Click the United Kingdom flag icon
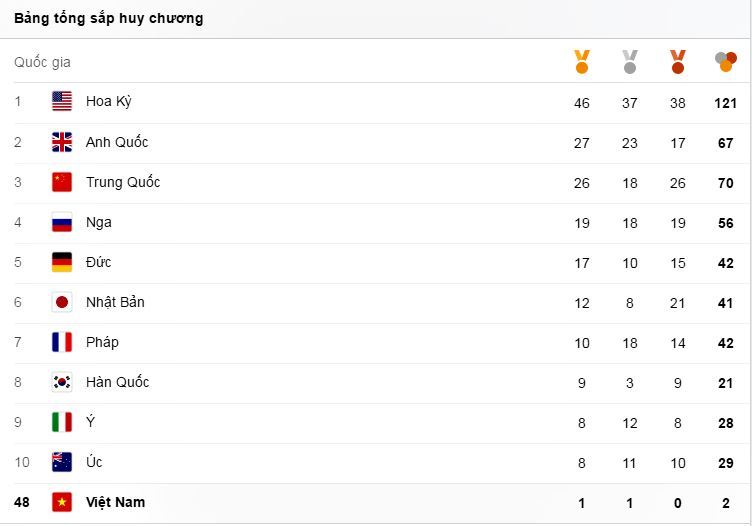752x526 pixels. (x=62, y=142)
